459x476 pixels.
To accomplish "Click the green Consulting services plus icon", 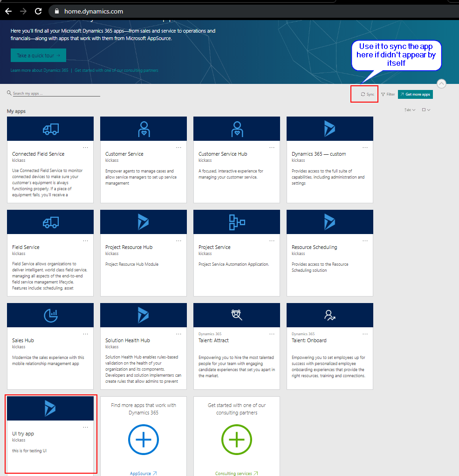I will (237, 439).
